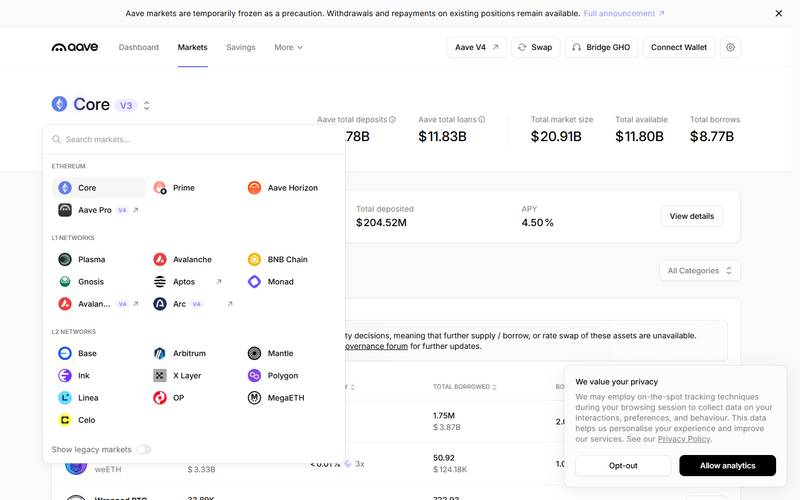Dismiss the announcement banner with the X
The image size is (800, 500).
coord(779,13)
